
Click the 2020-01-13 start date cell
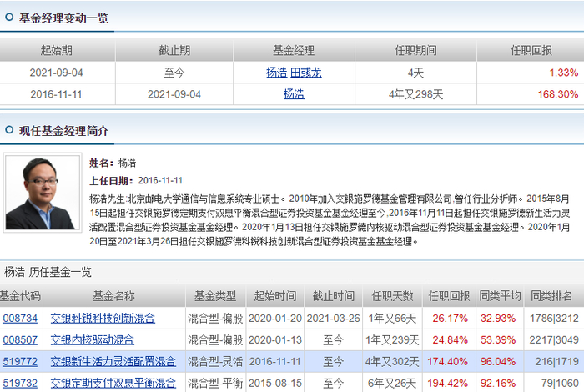[274, 340]
